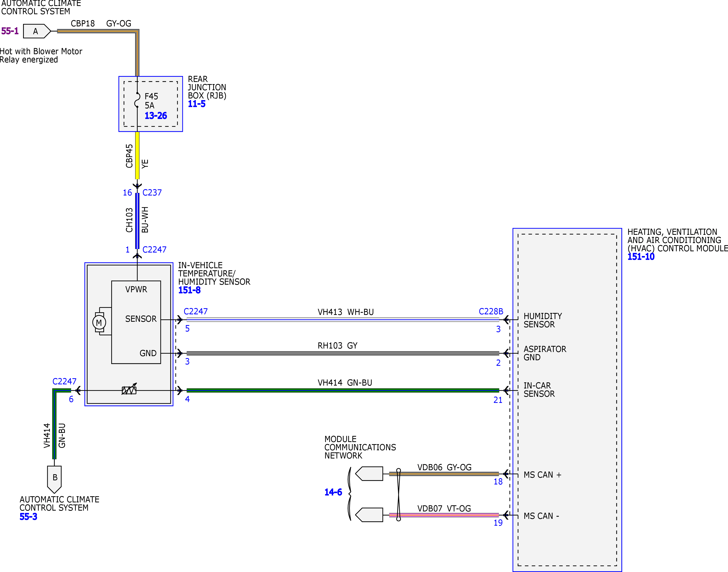Select the F45 5A fuse symbol

point(137,100)
